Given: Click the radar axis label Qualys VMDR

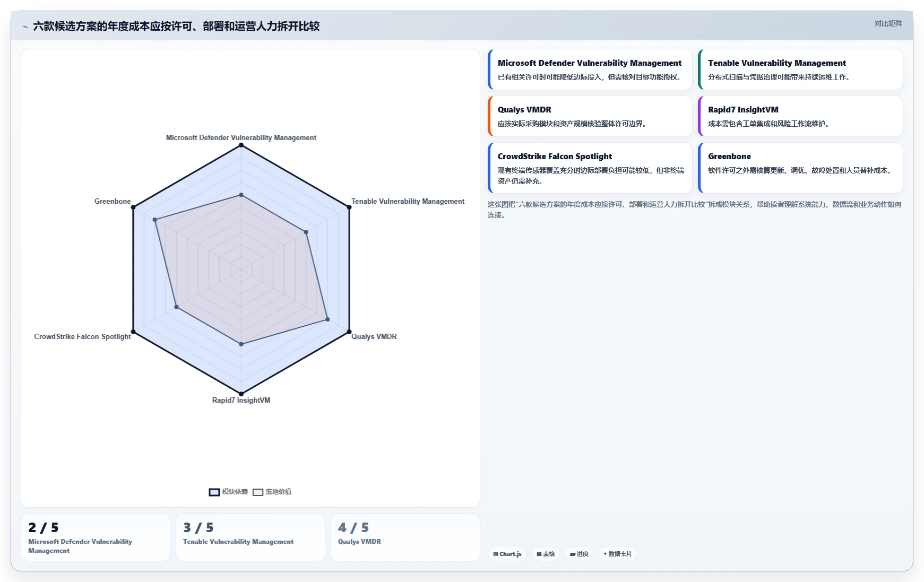Looking at the screenshot, I should [374, 336].
